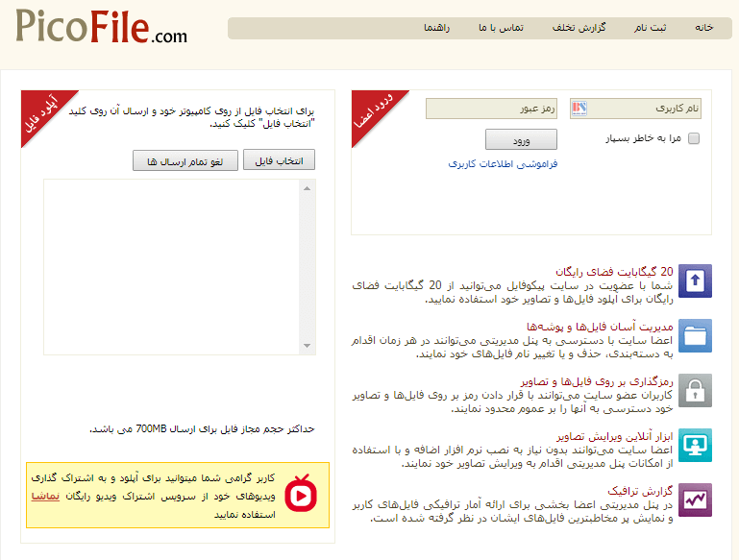Click the لغو تمام ارسال ها button
Image resolution: width=739 pixels, height=560 pixels.
click(x=185, y=160)
